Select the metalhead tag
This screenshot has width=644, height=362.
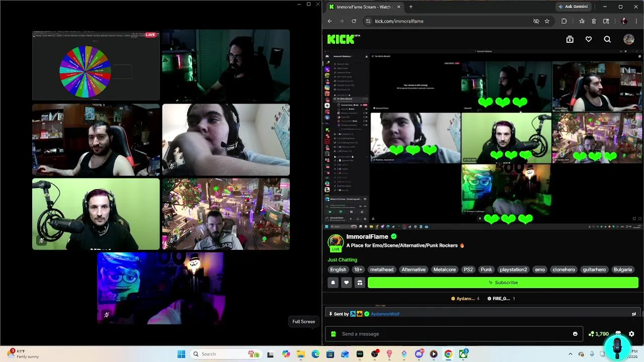pos(382,269)
